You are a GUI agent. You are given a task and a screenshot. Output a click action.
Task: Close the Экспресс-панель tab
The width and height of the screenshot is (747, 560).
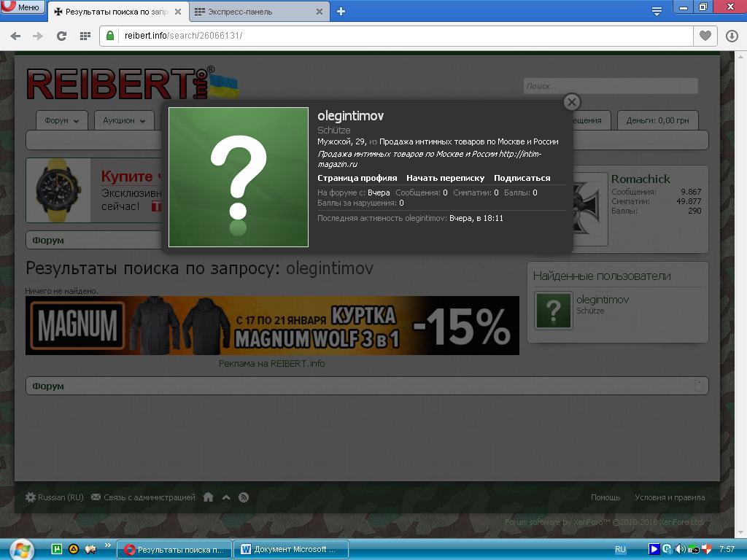pyautogui.click(x=320, y=12)
